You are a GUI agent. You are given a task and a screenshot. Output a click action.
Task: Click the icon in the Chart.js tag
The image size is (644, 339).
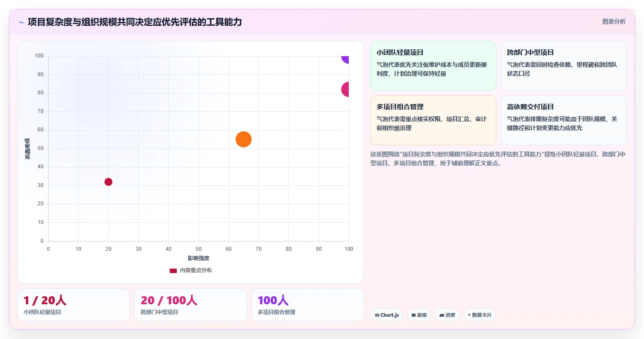pyautogui.click(x=377, y=315)
